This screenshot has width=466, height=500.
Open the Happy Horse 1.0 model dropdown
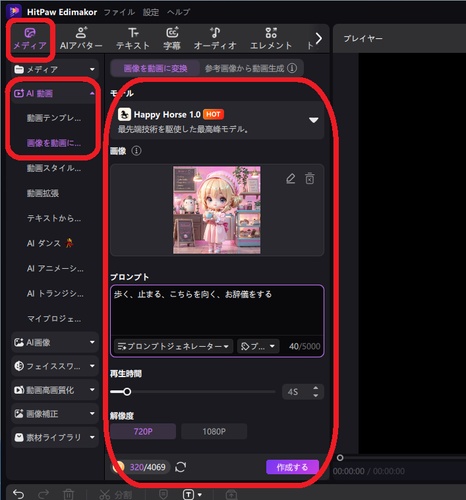pyautogui.click(x=217, y=121)
